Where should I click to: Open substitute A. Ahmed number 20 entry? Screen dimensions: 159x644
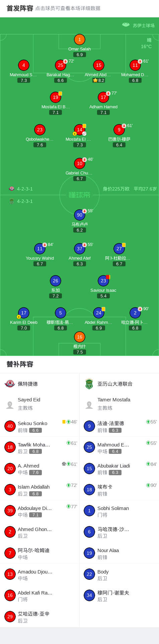40,469
